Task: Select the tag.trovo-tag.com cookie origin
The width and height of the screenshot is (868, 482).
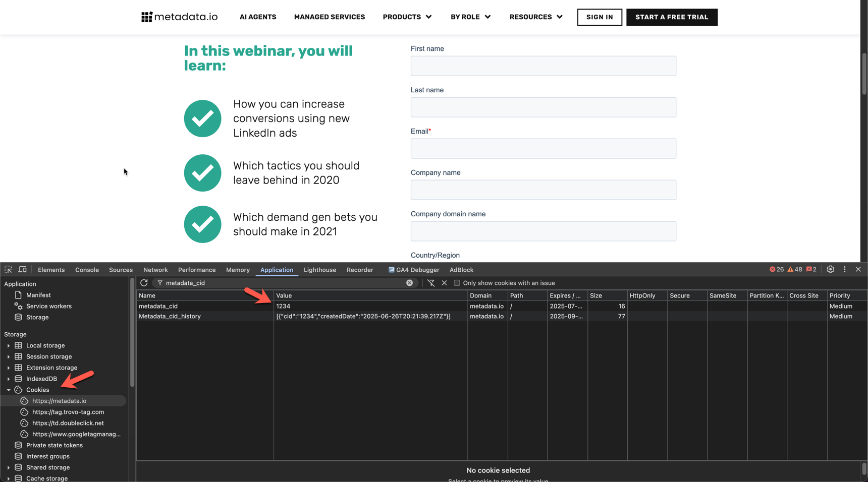Action: [x=68, y=412]
